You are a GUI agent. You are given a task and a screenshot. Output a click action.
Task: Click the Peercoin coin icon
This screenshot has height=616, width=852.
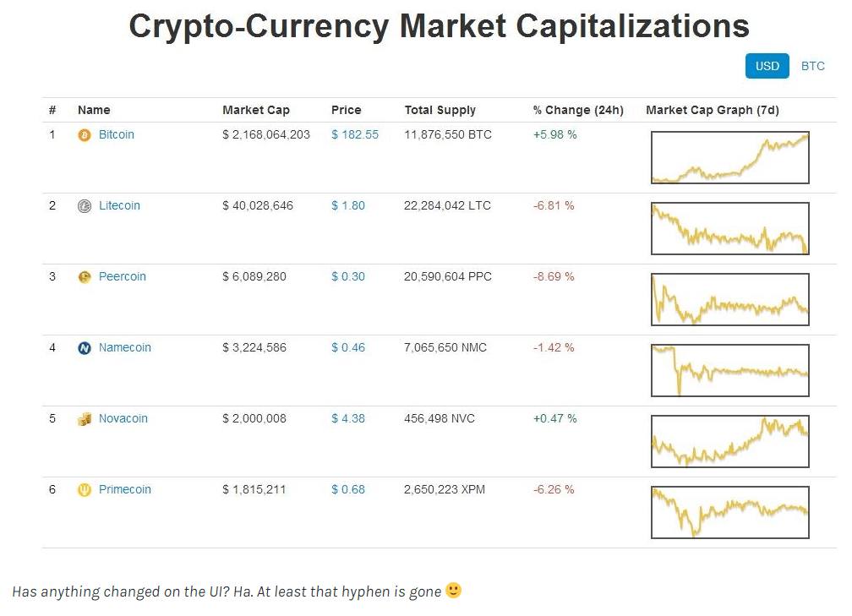tap(84, 276)
